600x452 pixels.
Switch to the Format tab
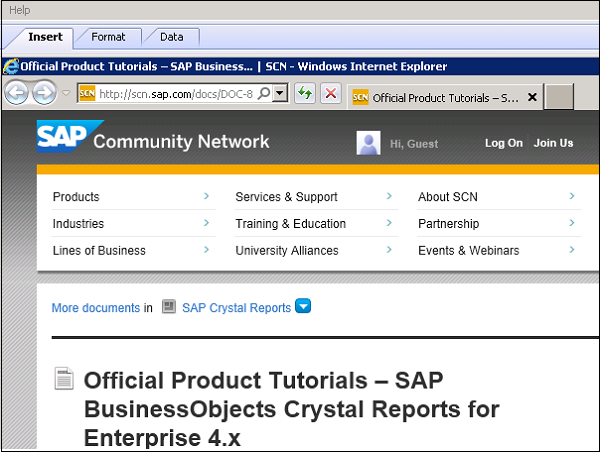[x=108, y=37]
